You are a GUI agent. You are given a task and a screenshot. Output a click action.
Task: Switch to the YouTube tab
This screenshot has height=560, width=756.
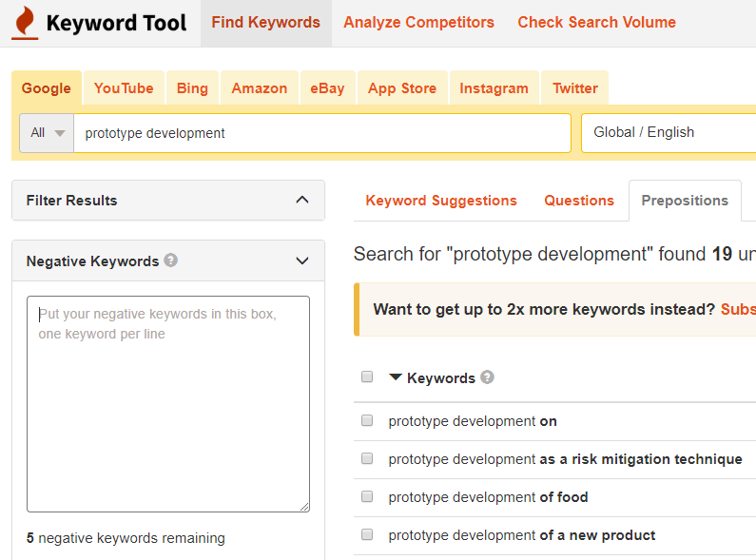click(x=124, y=88)
